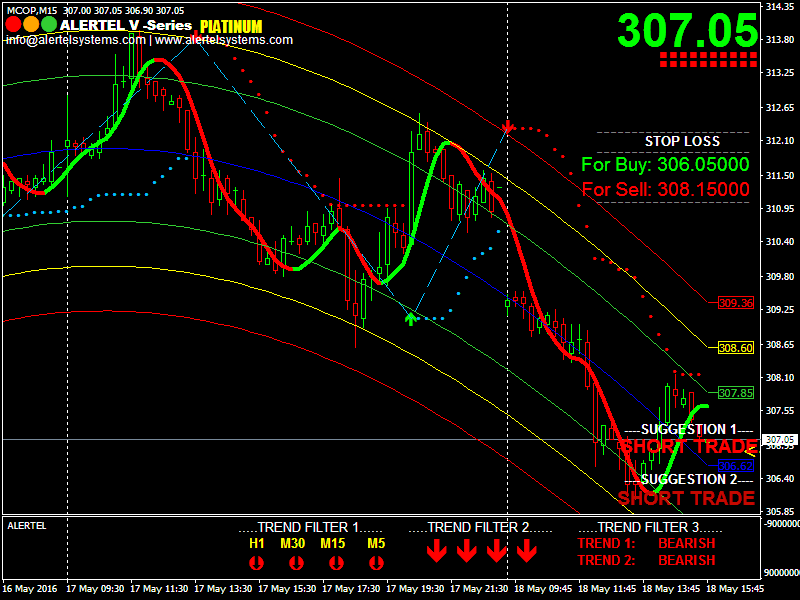This screenshot has width=800, height=600.
Task: Click SHORT TRADE under SUGGESTION 1
Action: tap(689, 446)
